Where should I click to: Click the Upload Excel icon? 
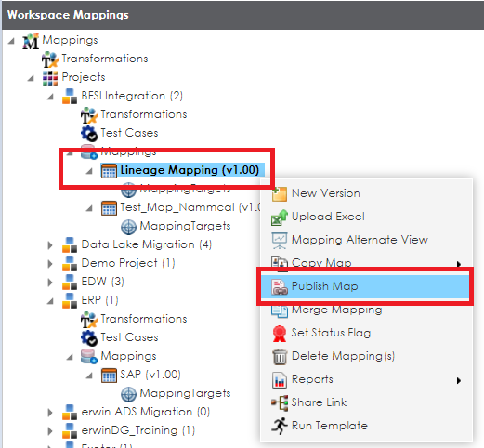280,217
